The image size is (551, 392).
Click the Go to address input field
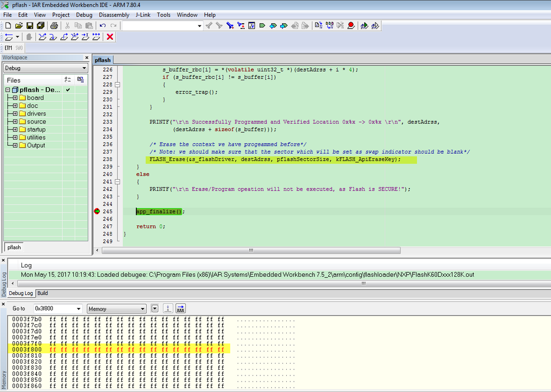pyautogui.click(x=55, y=309)
